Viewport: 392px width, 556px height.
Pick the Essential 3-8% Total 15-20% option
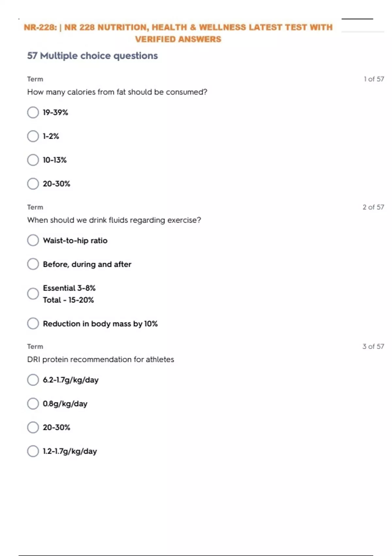click(33, 294)
